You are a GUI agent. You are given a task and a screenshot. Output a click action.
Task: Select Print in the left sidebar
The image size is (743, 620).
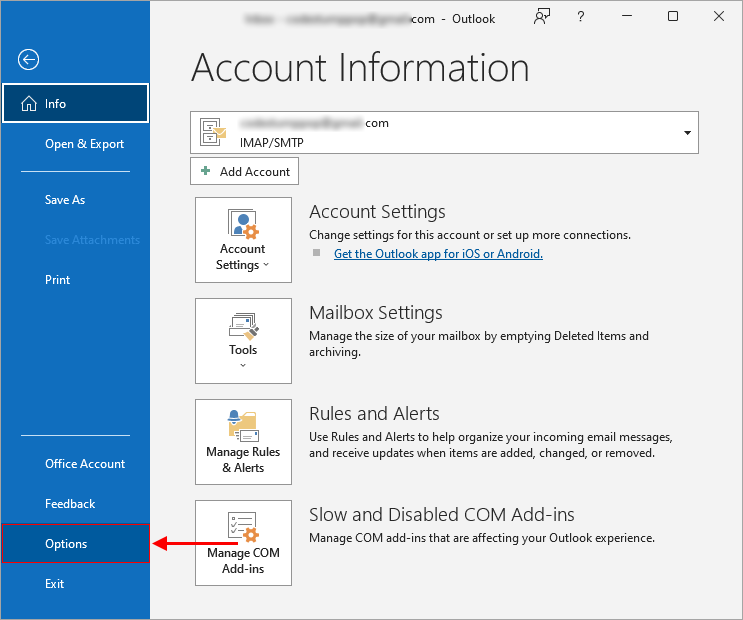point(57,280)
